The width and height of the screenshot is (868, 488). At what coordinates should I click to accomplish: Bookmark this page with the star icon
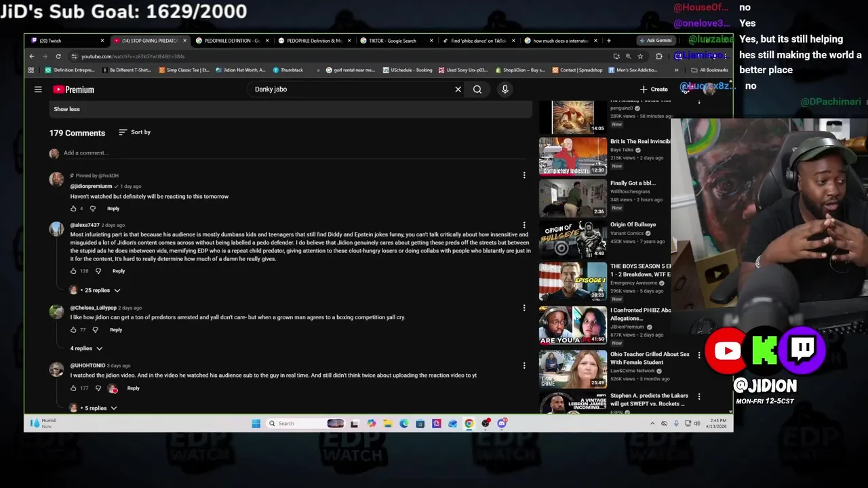640,56
